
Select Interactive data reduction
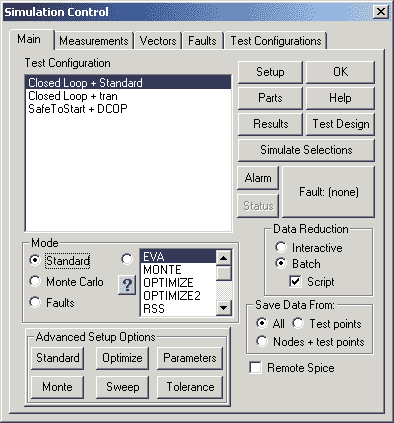281,247
